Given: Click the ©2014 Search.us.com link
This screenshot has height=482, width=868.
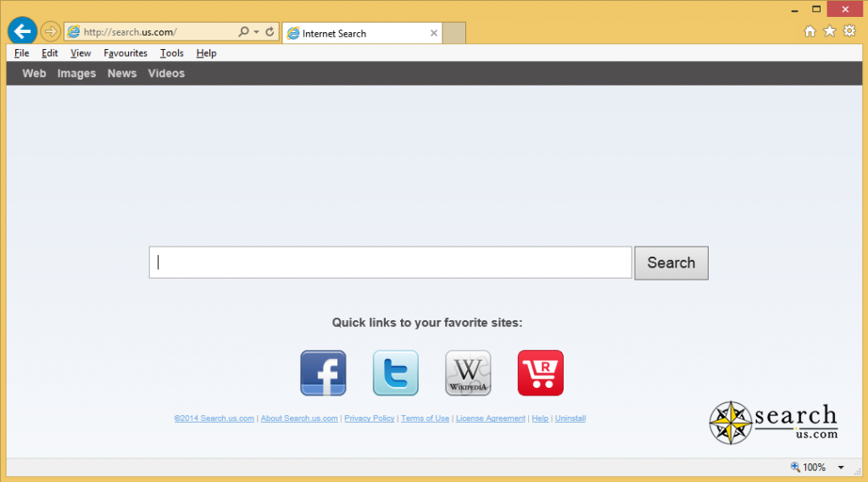Looking at the screenshot, I should click(214, 418).
